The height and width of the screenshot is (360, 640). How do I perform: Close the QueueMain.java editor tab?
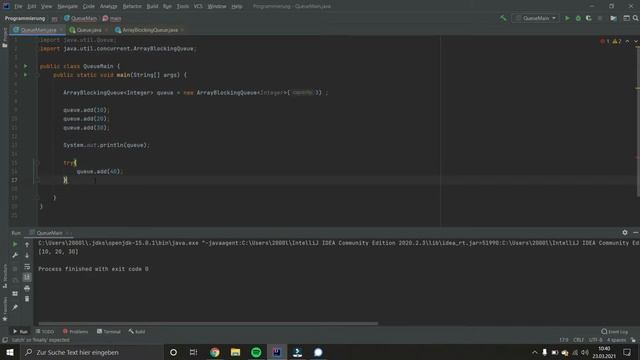pyautogui.click(x=62, y=30)
